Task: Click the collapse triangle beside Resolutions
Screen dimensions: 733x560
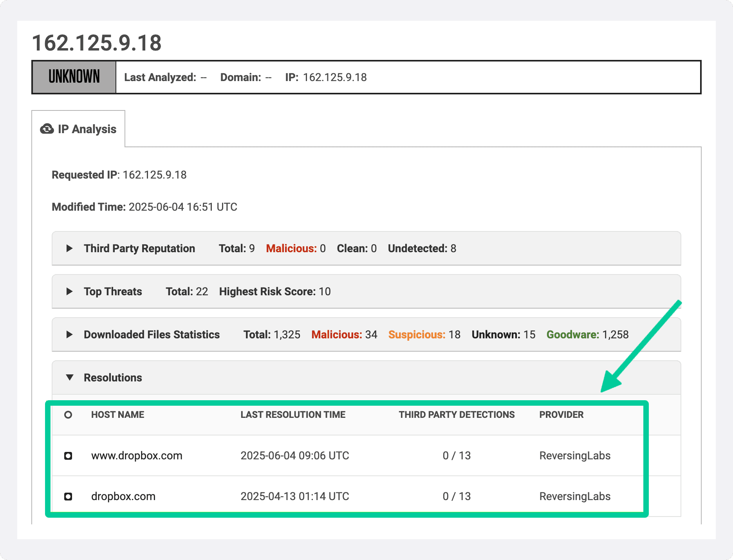Action: 70,378
